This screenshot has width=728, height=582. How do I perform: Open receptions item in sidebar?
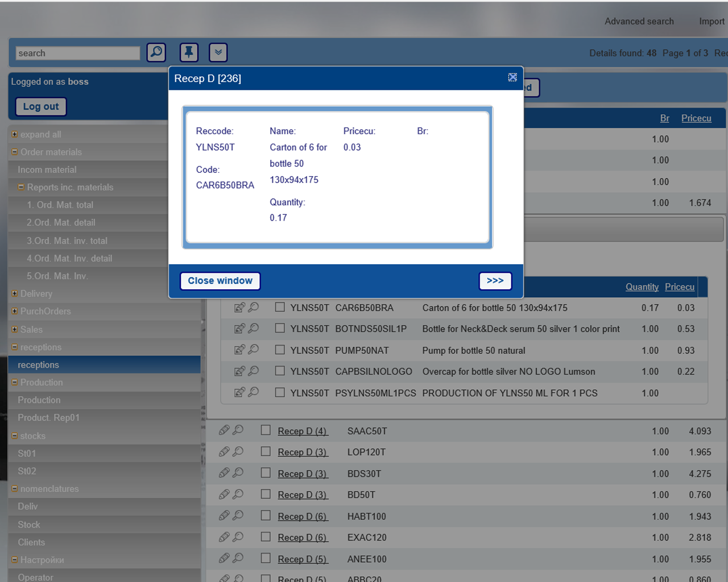click(38, 365)
